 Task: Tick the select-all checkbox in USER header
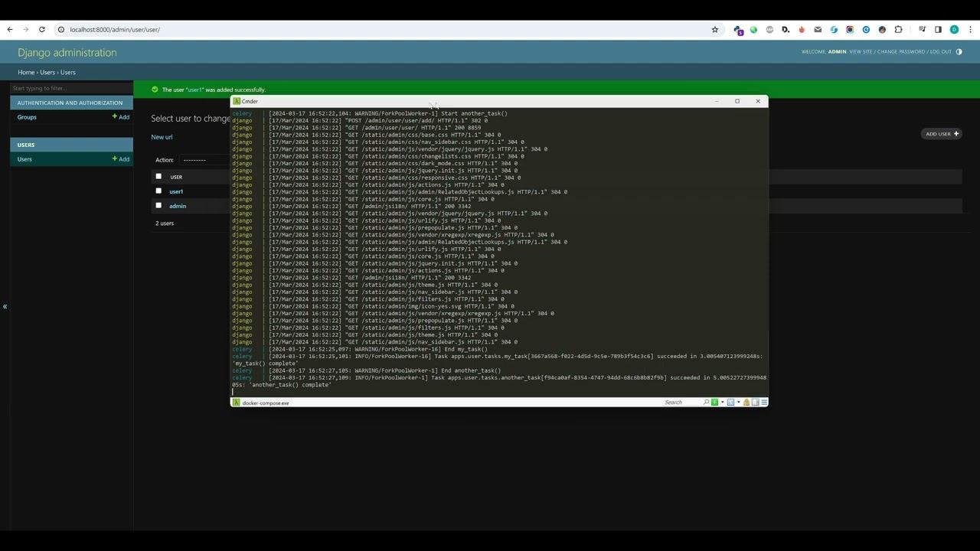point(158,177)
